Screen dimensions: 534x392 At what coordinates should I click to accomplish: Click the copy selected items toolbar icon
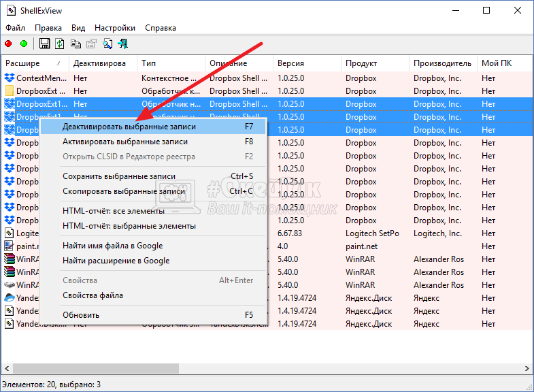point(76,44)
